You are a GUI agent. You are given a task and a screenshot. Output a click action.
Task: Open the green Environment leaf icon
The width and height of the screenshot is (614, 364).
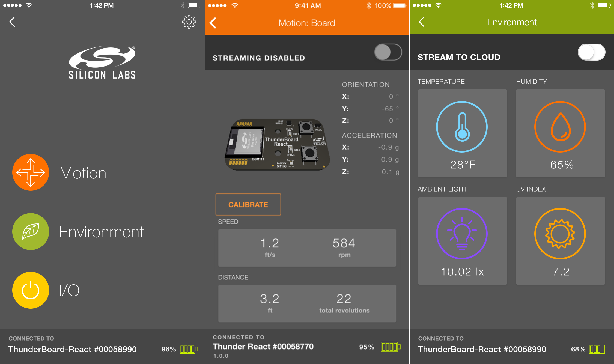tap(31, 231)
